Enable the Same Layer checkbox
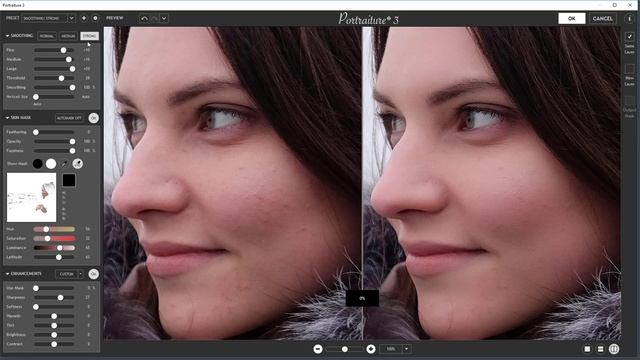The height and width of the screenshot is (360, 640). tap(629, 36)
